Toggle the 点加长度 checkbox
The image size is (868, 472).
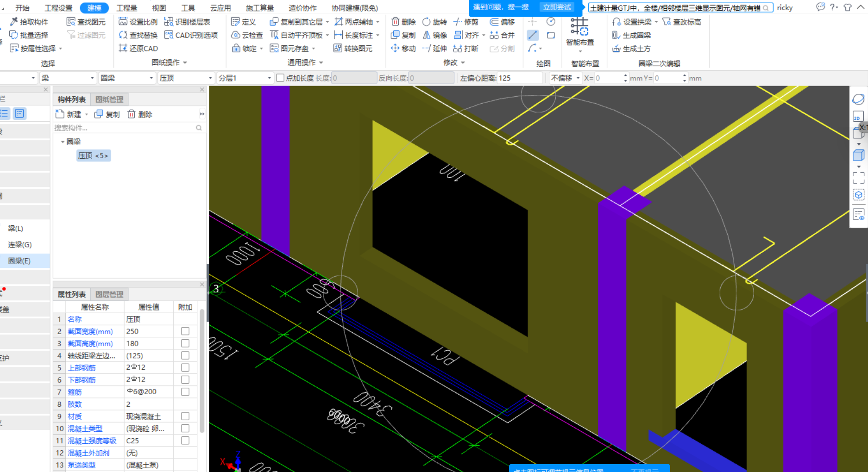coord(280,78)
